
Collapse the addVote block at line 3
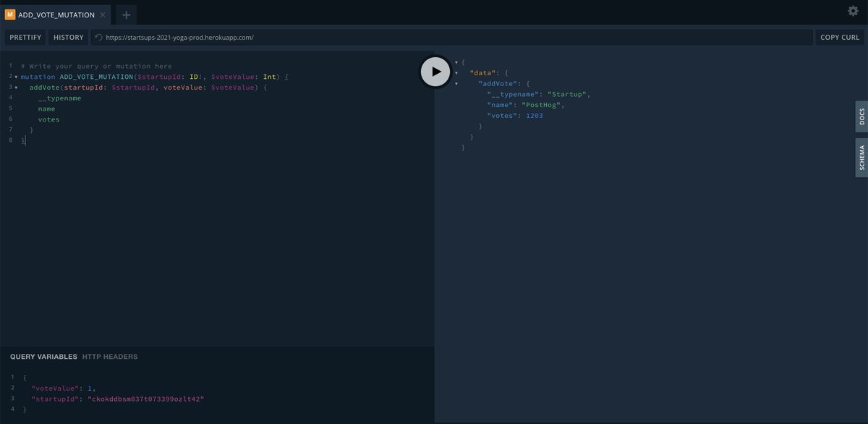(16, 88)
